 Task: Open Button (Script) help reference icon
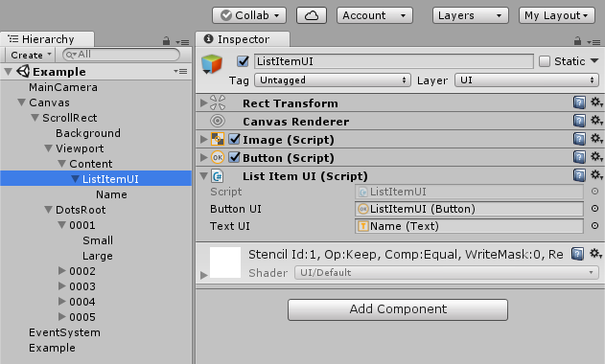point(579,157)
